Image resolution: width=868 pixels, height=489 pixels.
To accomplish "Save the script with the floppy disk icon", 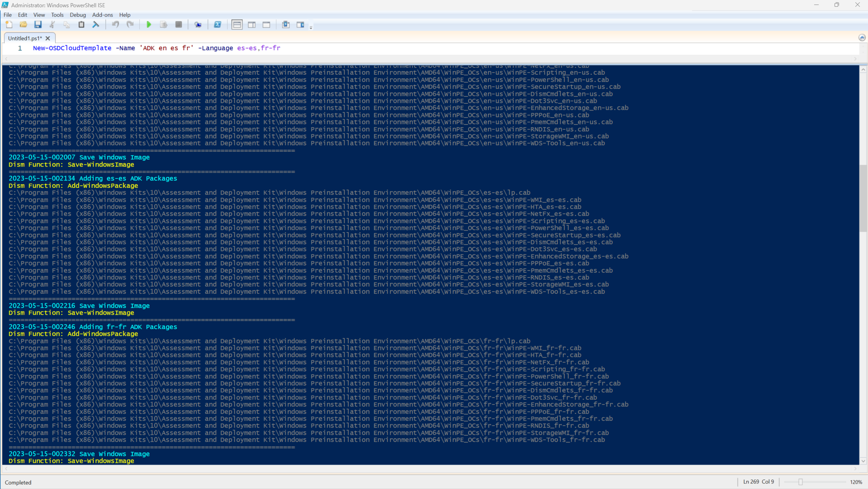I will 38,25.
